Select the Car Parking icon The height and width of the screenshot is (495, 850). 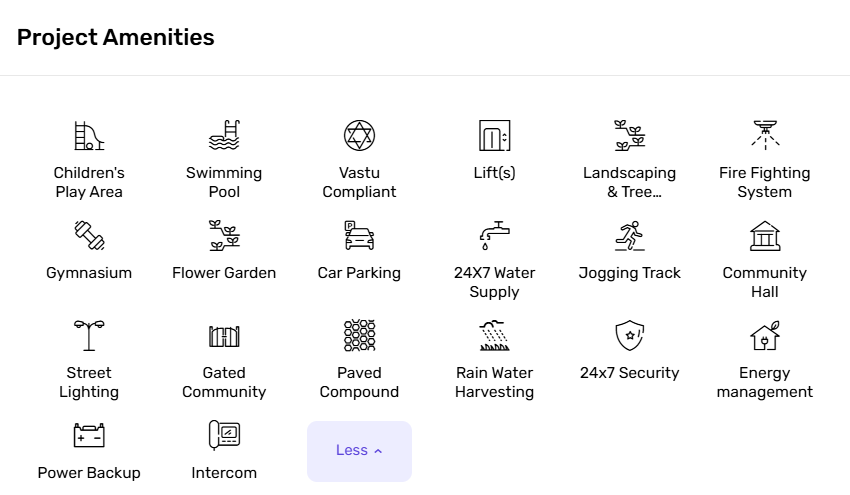(x=359, y=236)
